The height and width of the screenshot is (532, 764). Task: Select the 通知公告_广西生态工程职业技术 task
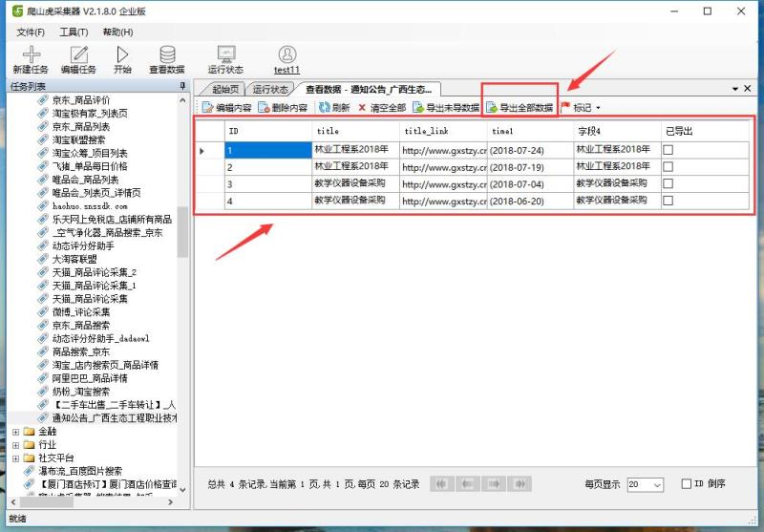tap(115, 418)
